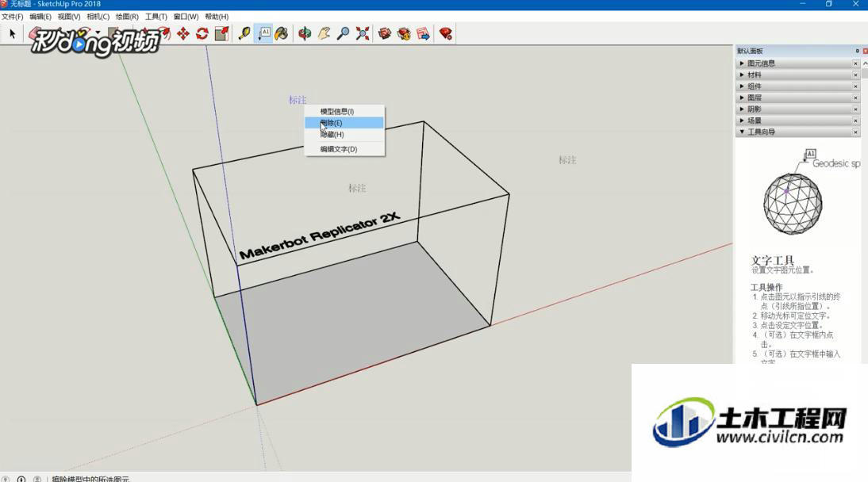This screenshot has width=868, height=482.
Task: Close the 工具向导 panel
Action: (855, 132)
